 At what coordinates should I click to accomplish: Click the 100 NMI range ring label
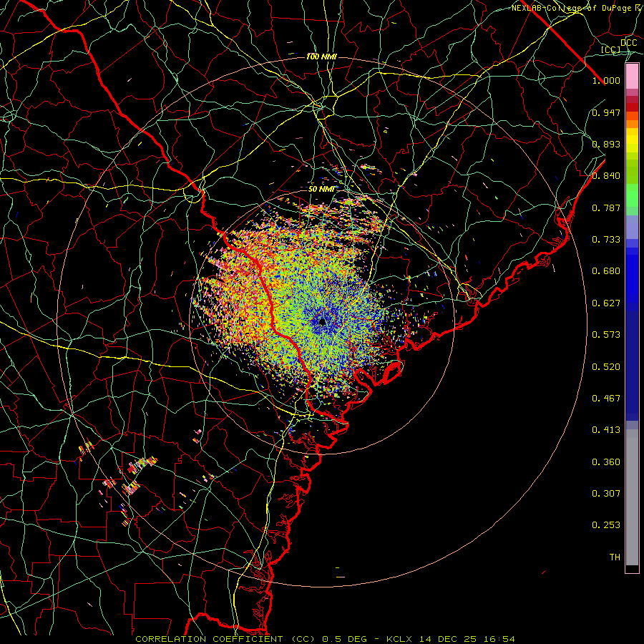point(321,57)
